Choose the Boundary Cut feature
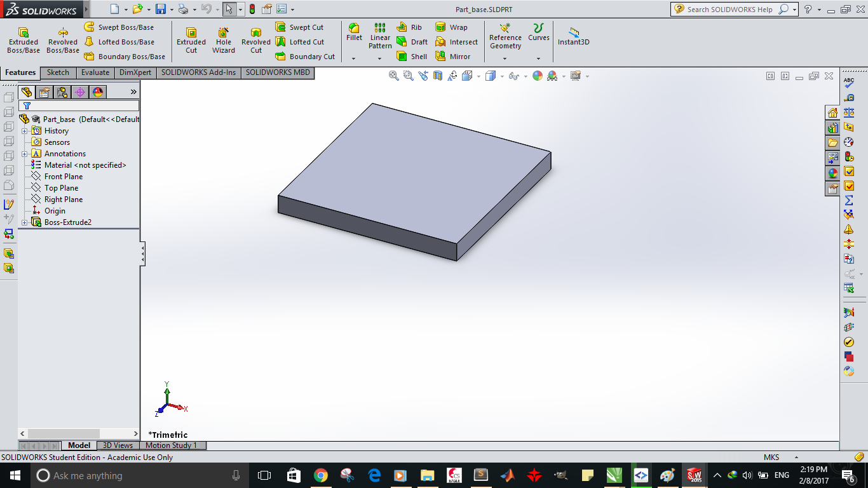 click(x=305, y=57)
